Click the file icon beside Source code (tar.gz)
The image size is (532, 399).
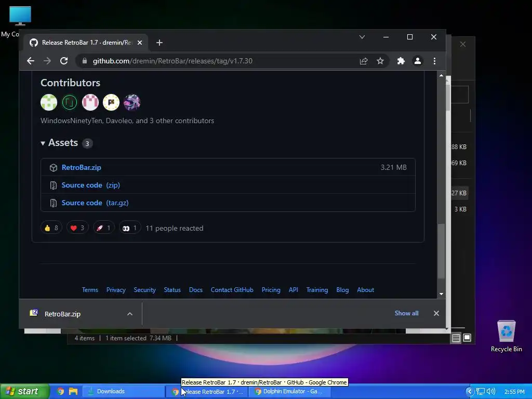tap(54, 203)
